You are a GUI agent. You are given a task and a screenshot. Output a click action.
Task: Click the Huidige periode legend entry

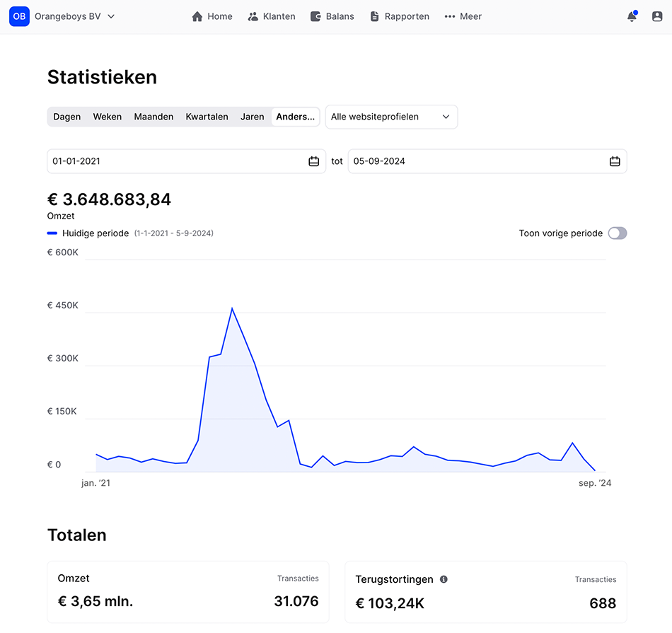click(x=130, y=233)
